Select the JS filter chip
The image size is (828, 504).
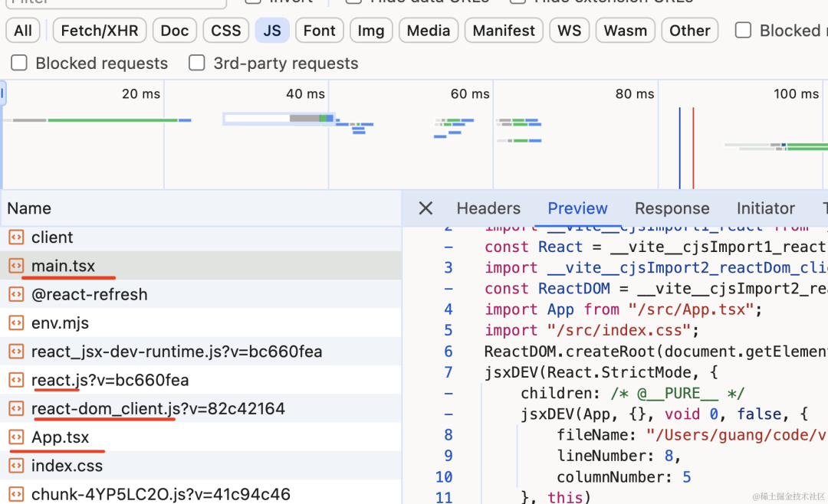tap(272, 31)
